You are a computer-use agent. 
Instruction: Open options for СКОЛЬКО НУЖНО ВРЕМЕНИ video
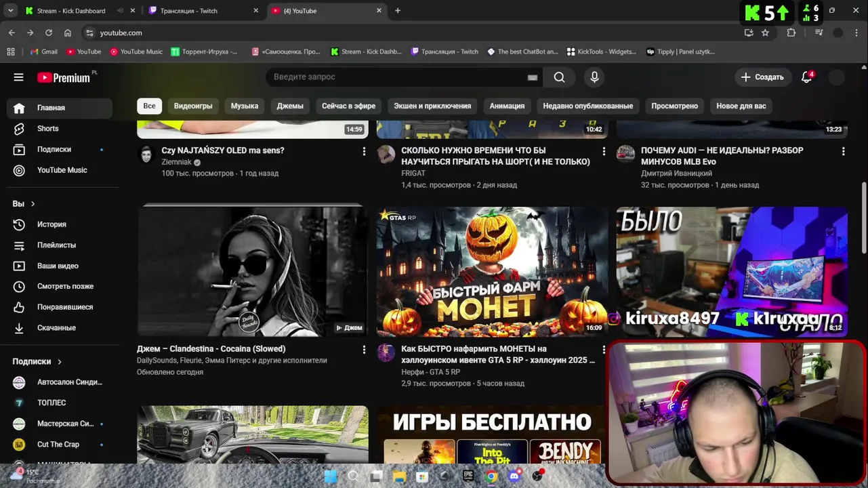point(604,151)
